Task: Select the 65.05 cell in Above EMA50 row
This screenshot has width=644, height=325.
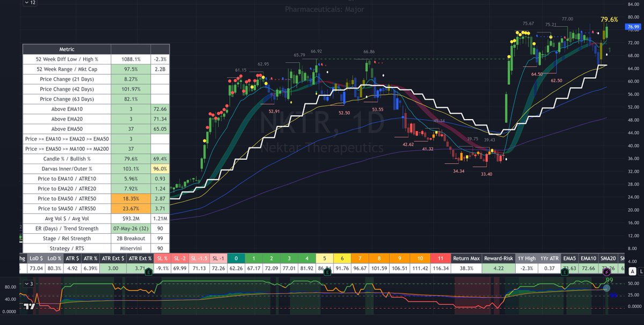Action: pyautogui.click(x=160, y=129)
